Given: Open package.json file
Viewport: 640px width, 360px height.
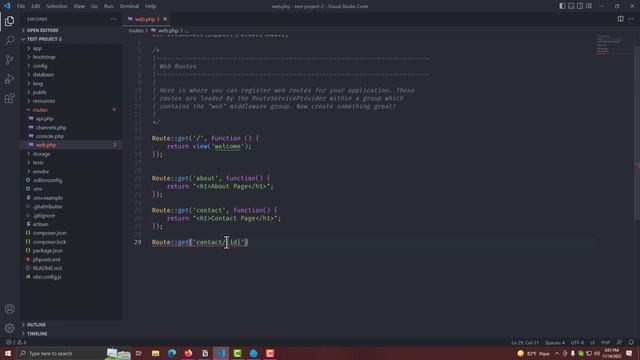Looking at the screenshot, I should (71, 251).
